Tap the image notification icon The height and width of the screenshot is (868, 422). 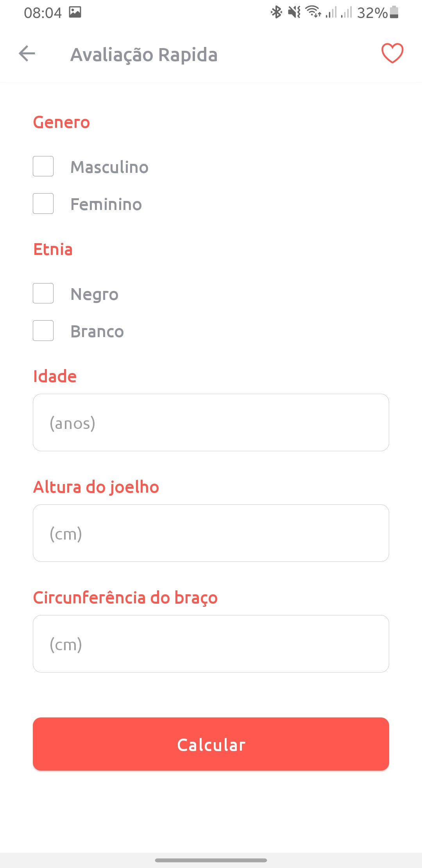(x=75, y=12)
